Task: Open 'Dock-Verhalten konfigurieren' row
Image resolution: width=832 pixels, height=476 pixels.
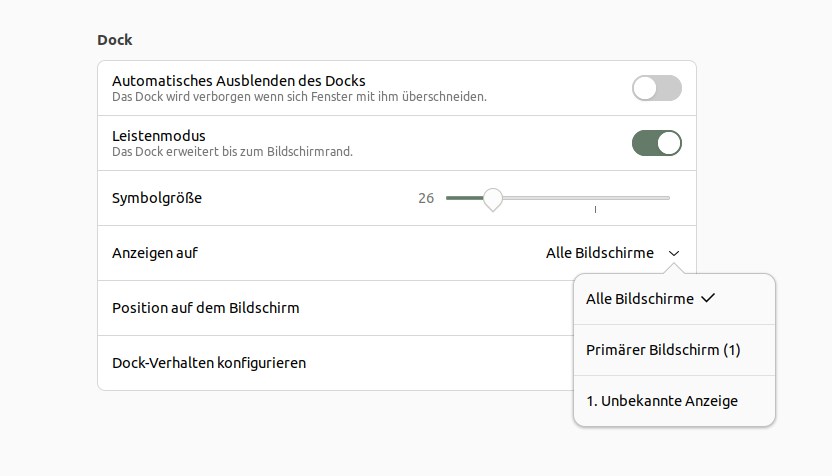Action: 209,363
